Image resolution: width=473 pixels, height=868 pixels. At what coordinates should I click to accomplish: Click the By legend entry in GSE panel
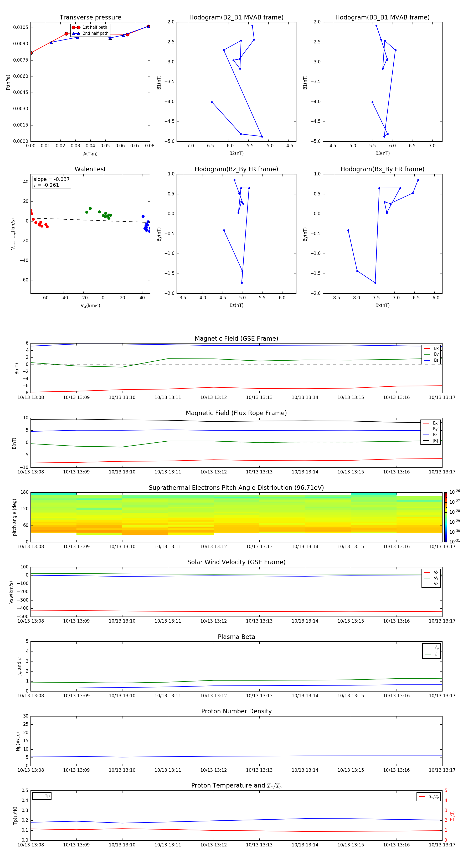[431, 354]
